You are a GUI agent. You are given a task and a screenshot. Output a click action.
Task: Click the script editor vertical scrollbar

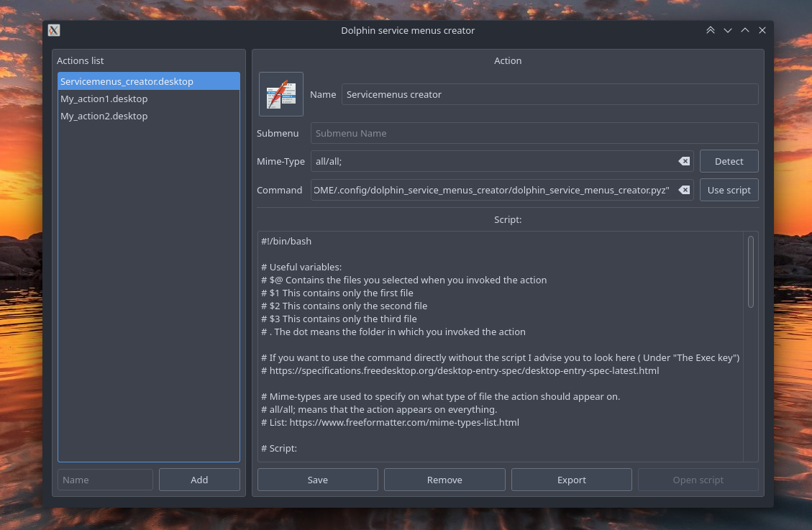[x=751, y=272]
